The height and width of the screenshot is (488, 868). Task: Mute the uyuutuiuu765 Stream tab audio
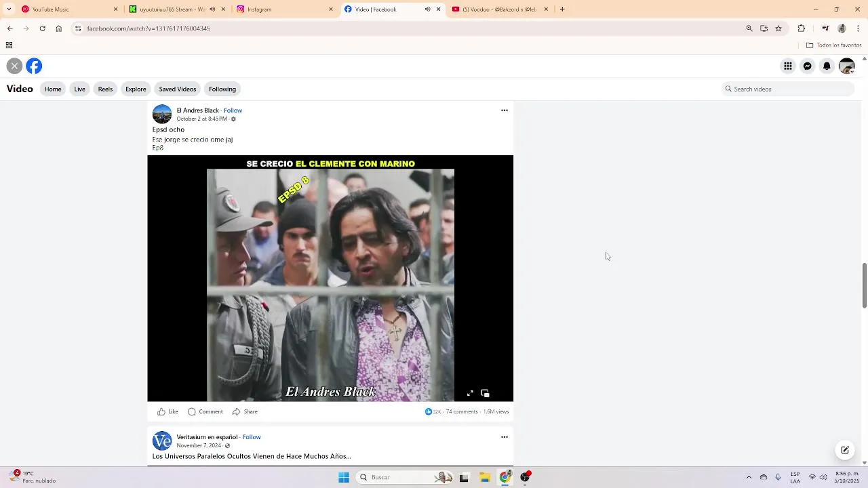click(x=212, y=9)
